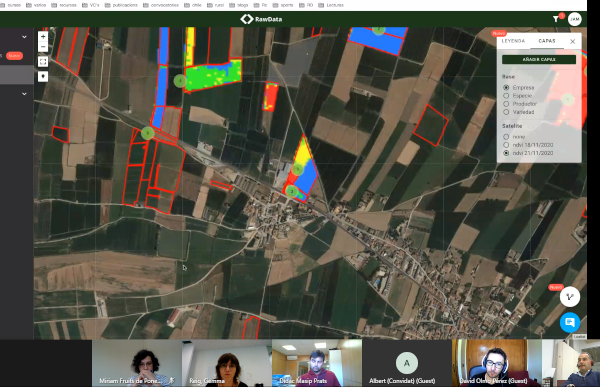Image resolution: width=600 pixels, height=387 pixels.
Task: Open the VC's bookmark folder
Action: tap(91, 5)
